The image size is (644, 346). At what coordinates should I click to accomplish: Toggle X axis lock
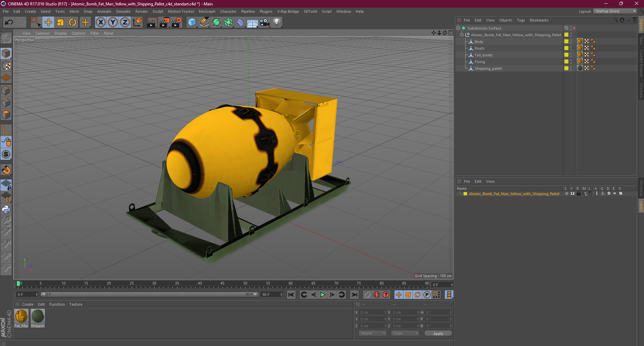click(100, 23)
